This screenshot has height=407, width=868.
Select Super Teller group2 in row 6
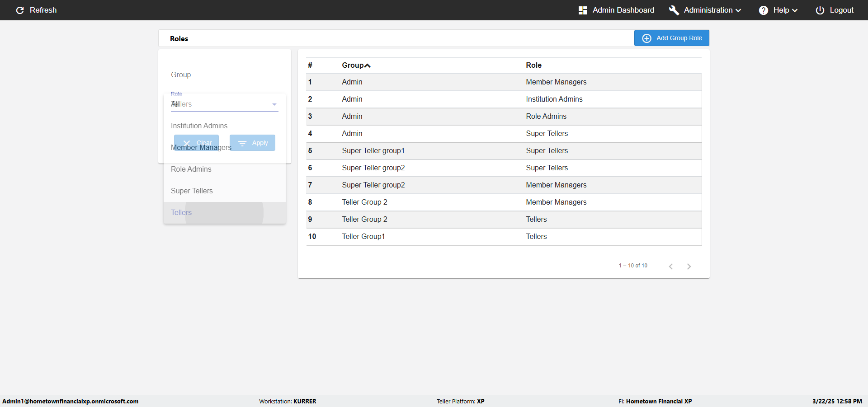[373, 168]
